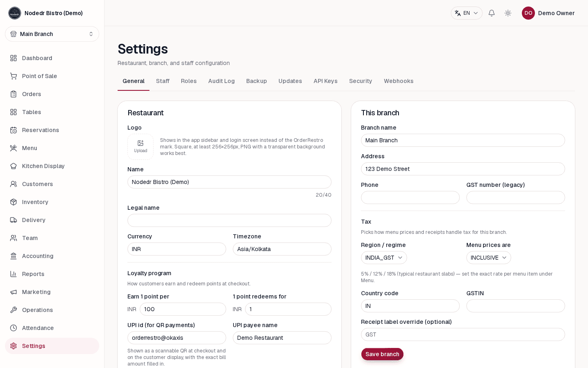Click the Legal name input field
Image resolution: width=588 pixels, height=368 pixels.
point(229,220)
